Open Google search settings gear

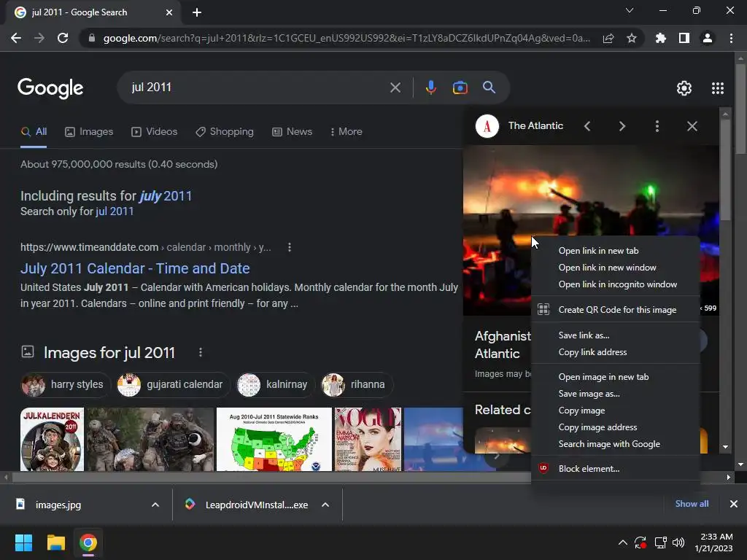click(x=684, y=88)
